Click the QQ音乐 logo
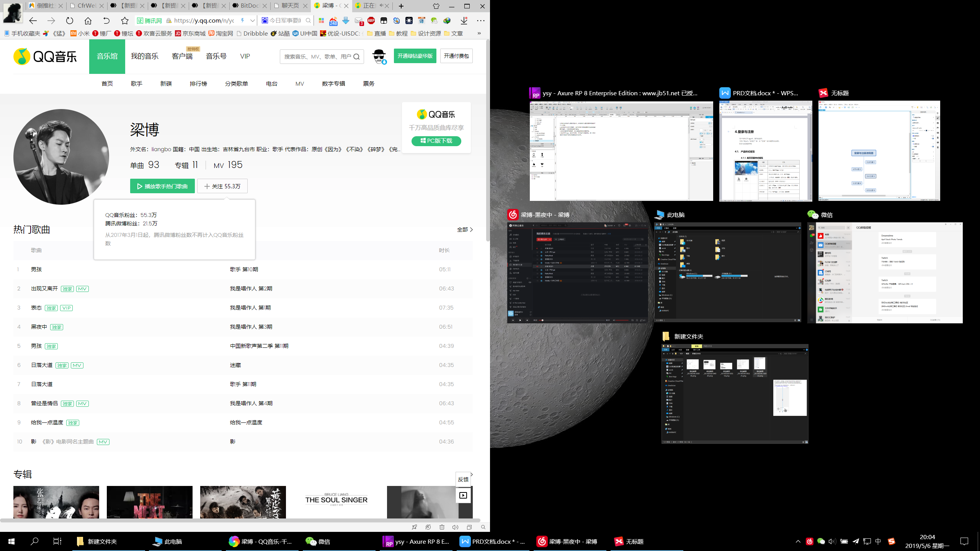The height and width of the screenshot is (551, 980). (44, 56)
